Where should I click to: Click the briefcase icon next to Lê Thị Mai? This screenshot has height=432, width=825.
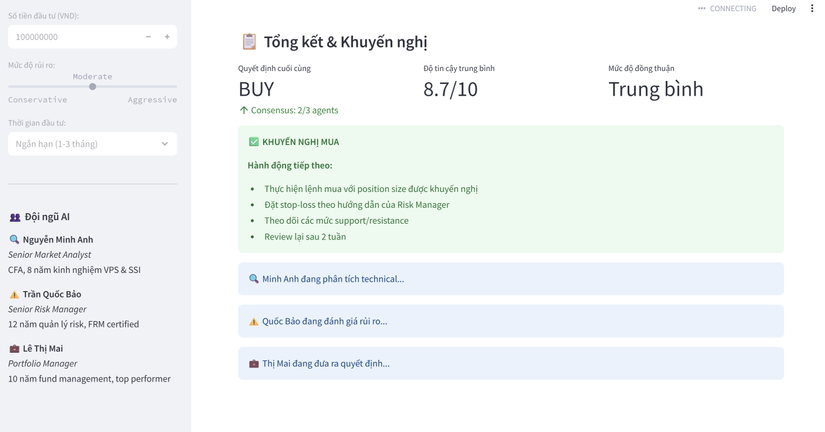pyautogui.click(x=14, y=348)
